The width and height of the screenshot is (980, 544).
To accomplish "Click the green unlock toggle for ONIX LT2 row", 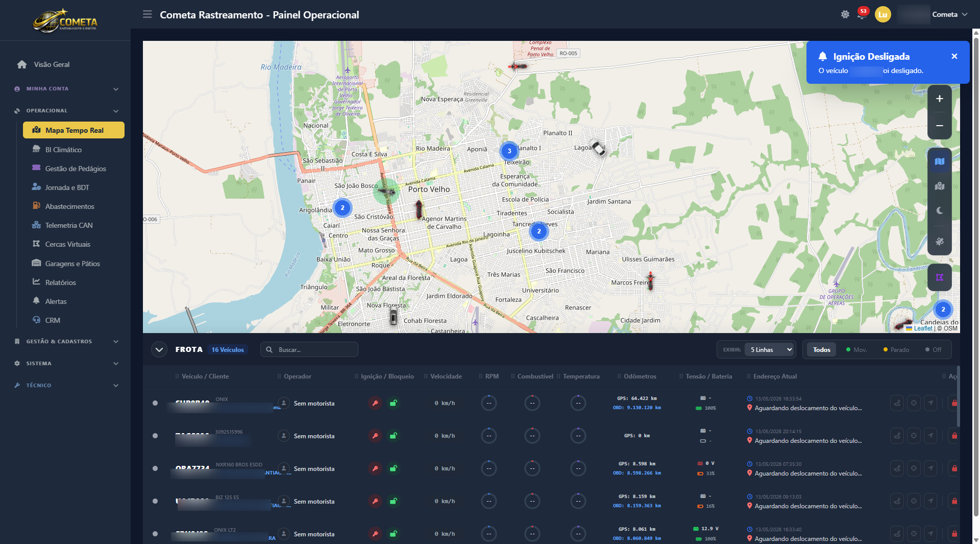I will [x=393, y=534].
